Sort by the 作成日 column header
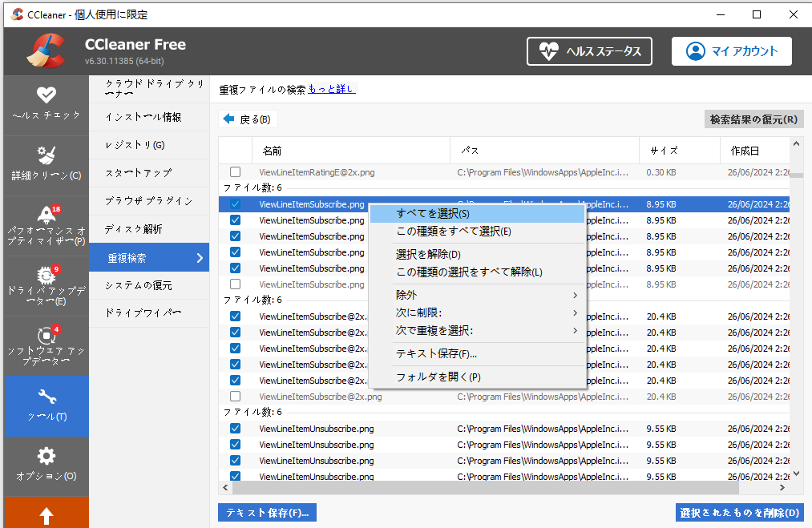Image resolution: width=812 pixels, height=528 pixels. click(755, 151)
